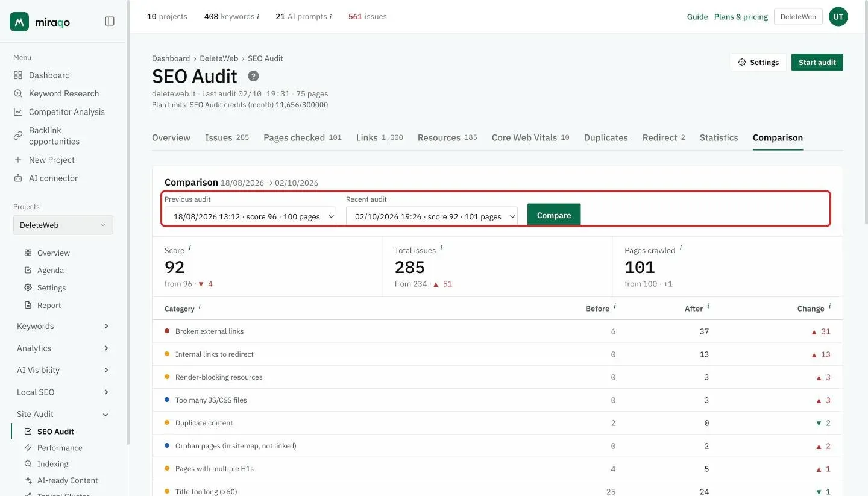This screenshot has width=868, height=496.
Task: Click the Start audit button
Action: 817,62
